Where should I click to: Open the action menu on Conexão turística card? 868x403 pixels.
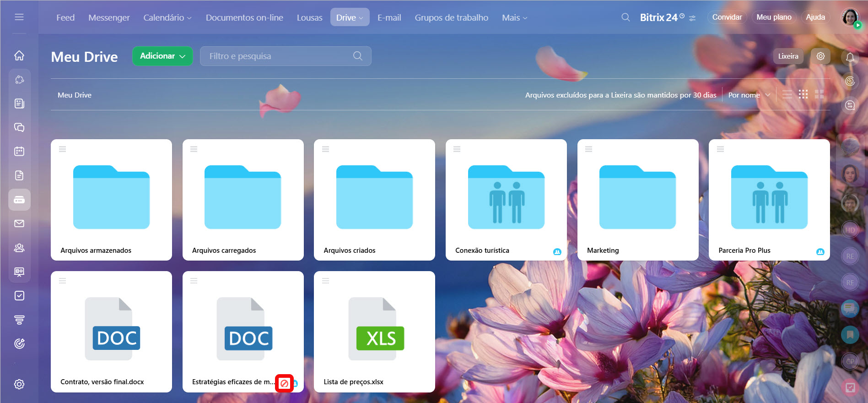coord(457,149)
